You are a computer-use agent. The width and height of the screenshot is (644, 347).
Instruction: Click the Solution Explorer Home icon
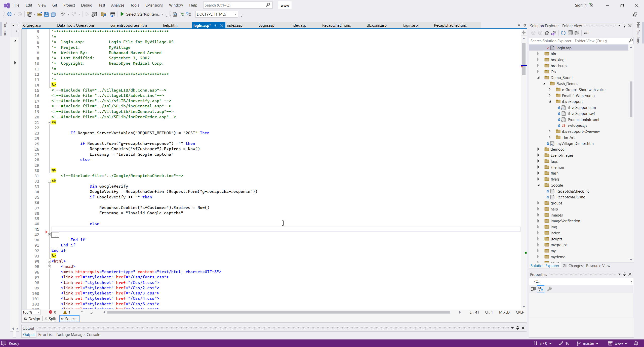[547, 33]
